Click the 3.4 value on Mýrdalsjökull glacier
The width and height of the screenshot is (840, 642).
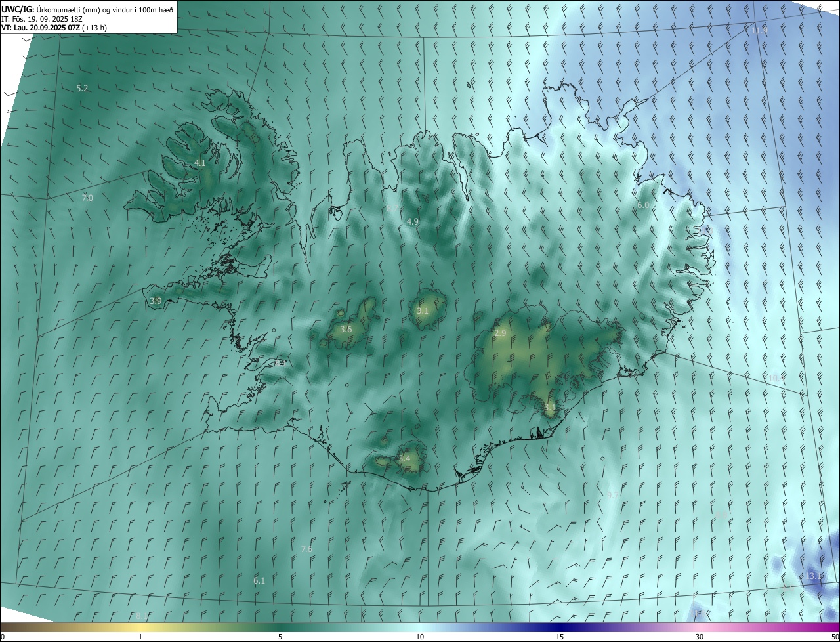(x=404, y=458)
